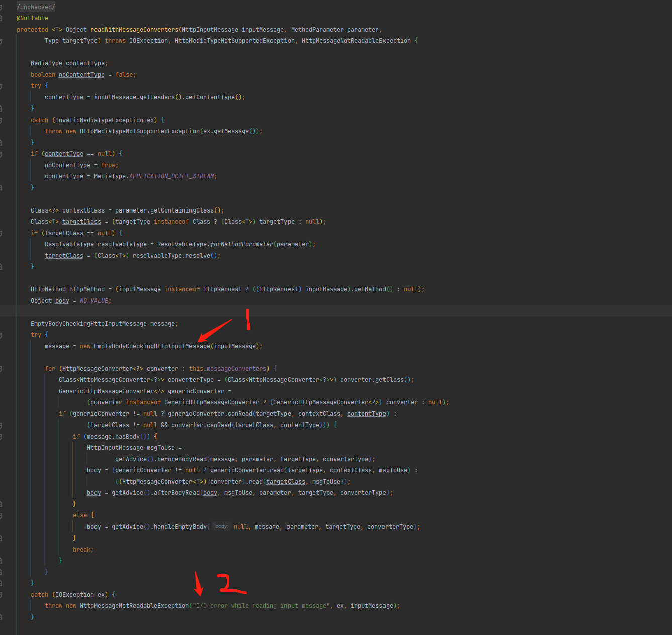Click the gutter icon next to the HttpMethod httpMethod line
The height and width of the screenshot is (635, 672).
click(3, 289)
